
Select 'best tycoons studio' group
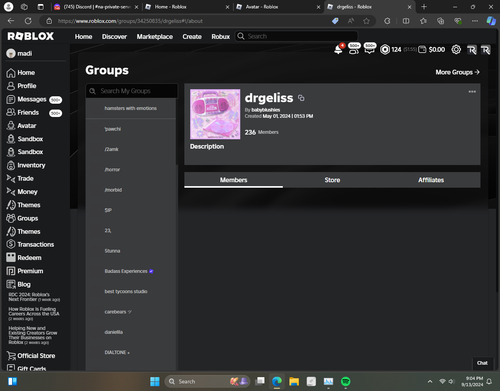pos(131,292)
